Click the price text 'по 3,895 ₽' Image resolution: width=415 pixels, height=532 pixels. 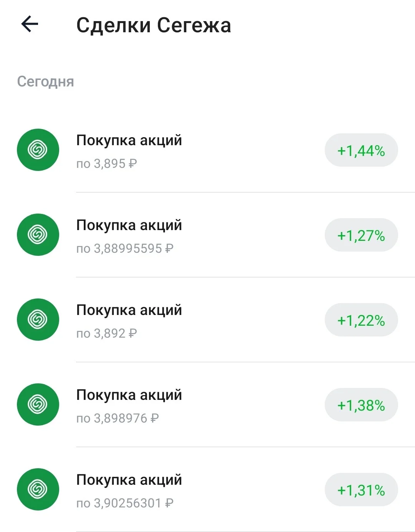[x=106, y=164]
